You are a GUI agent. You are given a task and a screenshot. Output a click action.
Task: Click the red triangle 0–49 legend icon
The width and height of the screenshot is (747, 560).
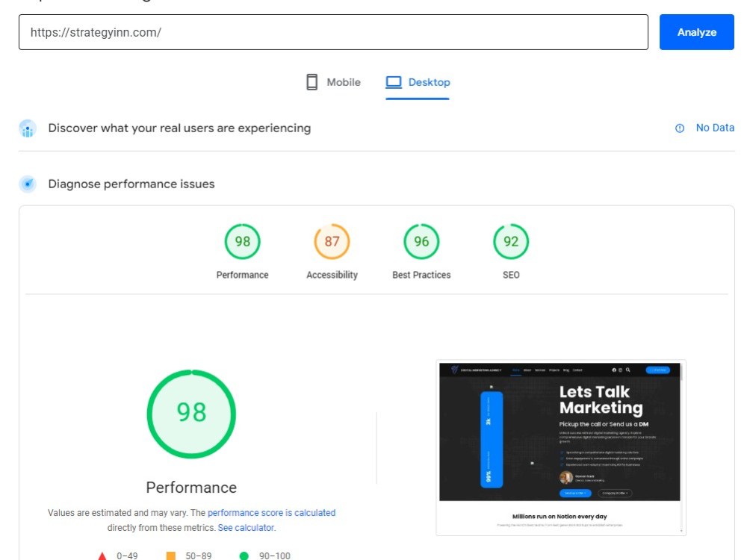(102, 556)
